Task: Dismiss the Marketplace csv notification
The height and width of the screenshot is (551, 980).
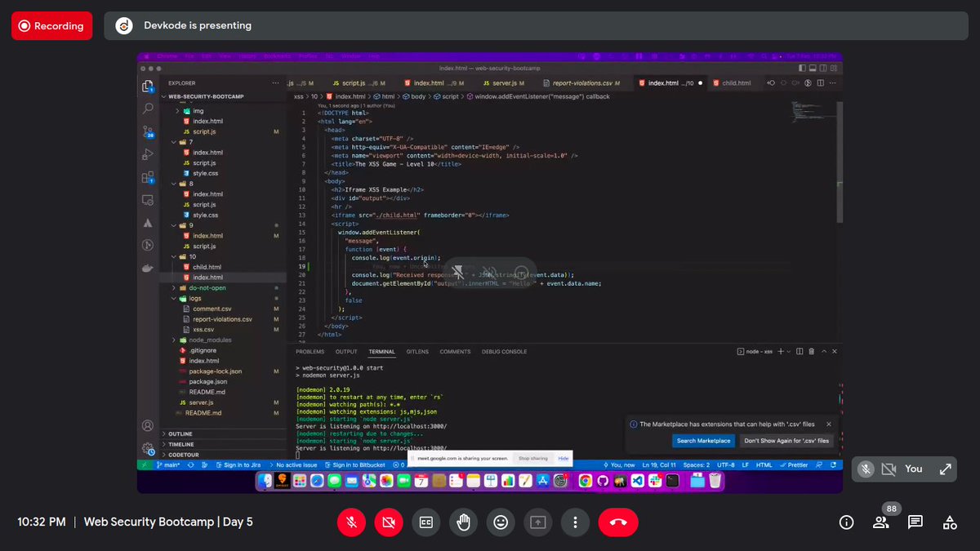Action: click(x=828, y=424)
